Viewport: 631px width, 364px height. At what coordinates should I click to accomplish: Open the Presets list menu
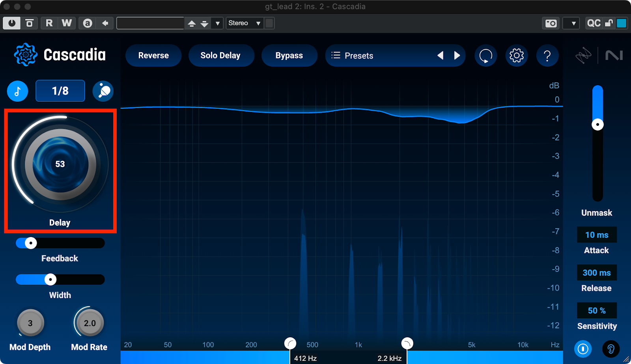pyautogui.click(x=352, y=56)
